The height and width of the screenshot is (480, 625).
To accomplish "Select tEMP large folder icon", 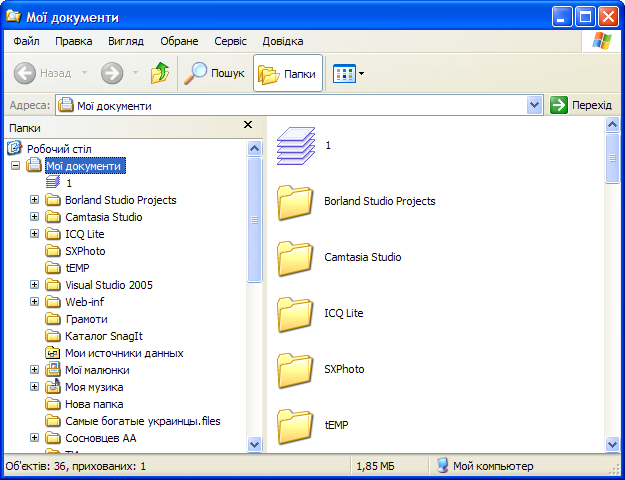I will pos(295,427).
